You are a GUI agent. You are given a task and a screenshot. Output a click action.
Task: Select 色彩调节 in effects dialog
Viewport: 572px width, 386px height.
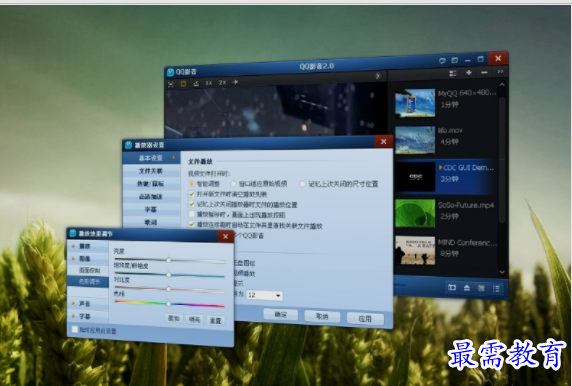click(x=88, y=282)
